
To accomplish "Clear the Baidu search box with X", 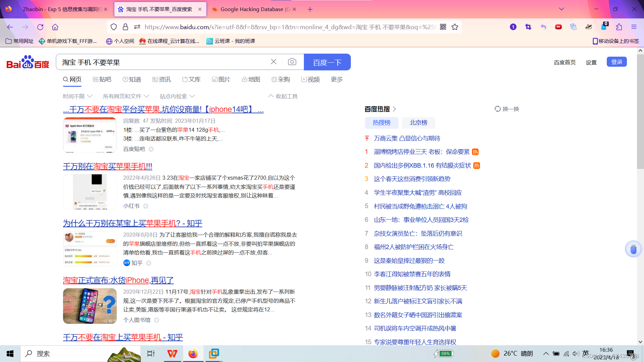I will (x=274, y=62).
